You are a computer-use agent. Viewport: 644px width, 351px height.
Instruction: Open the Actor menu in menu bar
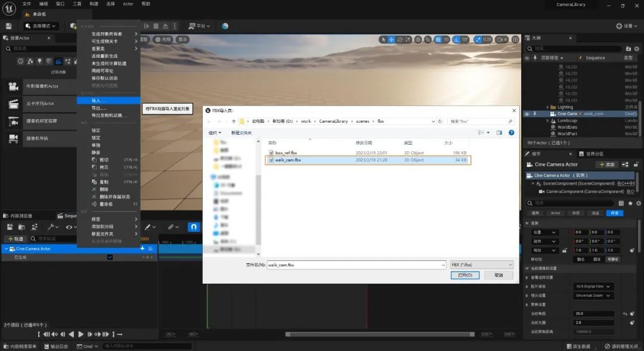coord(128,4)
